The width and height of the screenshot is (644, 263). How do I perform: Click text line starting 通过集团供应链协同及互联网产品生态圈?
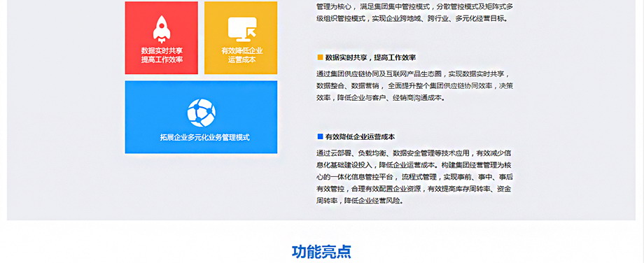point(413,74)
